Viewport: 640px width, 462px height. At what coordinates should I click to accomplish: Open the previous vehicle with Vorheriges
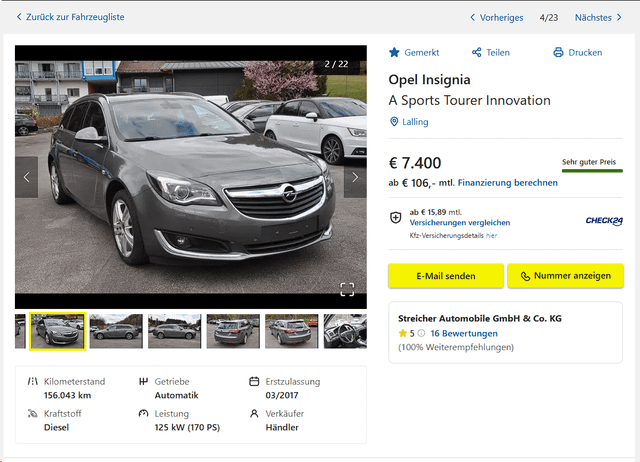(x=496, y=18)
